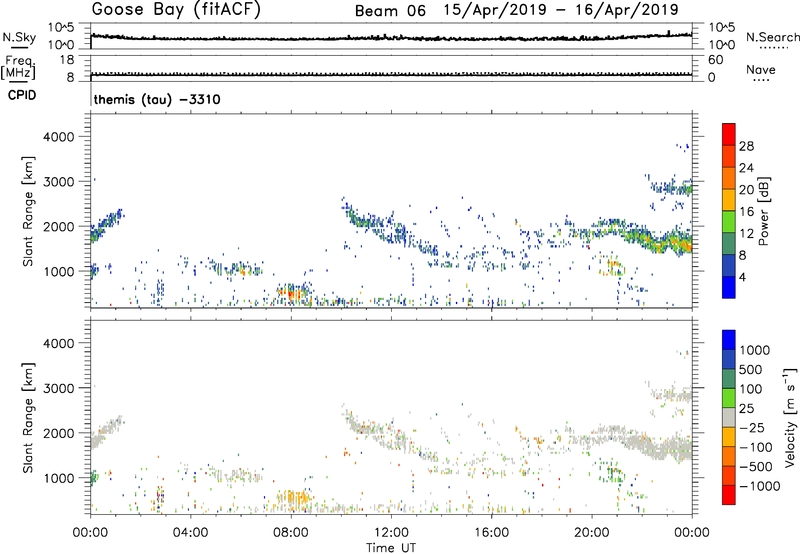Select the text 'themis (tau) -3310'

pos(157,99)
